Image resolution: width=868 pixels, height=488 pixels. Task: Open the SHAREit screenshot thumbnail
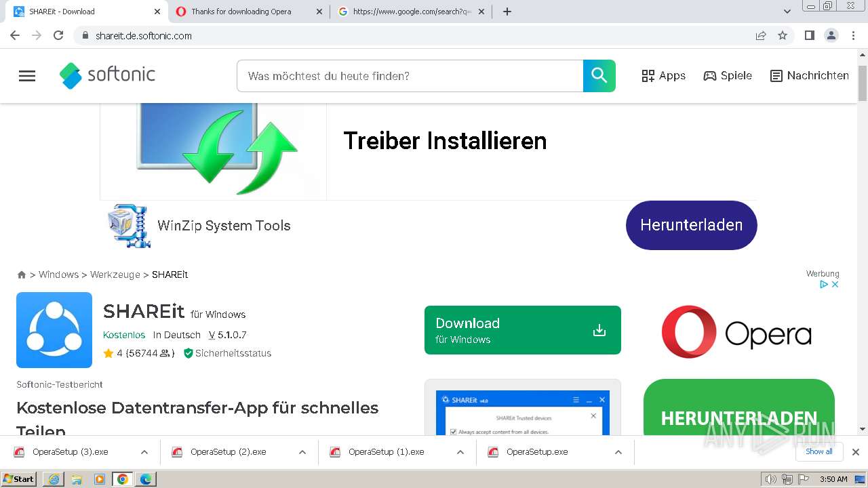[523, 407]
